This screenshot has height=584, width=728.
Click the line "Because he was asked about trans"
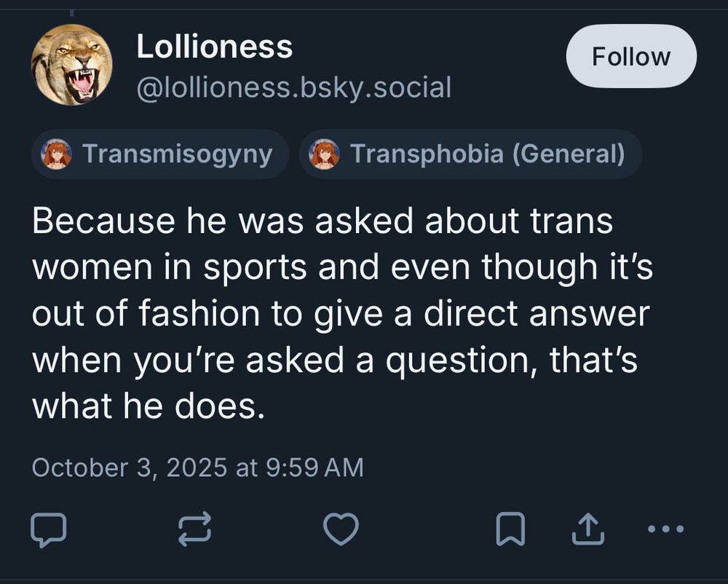pyautogui.click(x=323, y=221)
